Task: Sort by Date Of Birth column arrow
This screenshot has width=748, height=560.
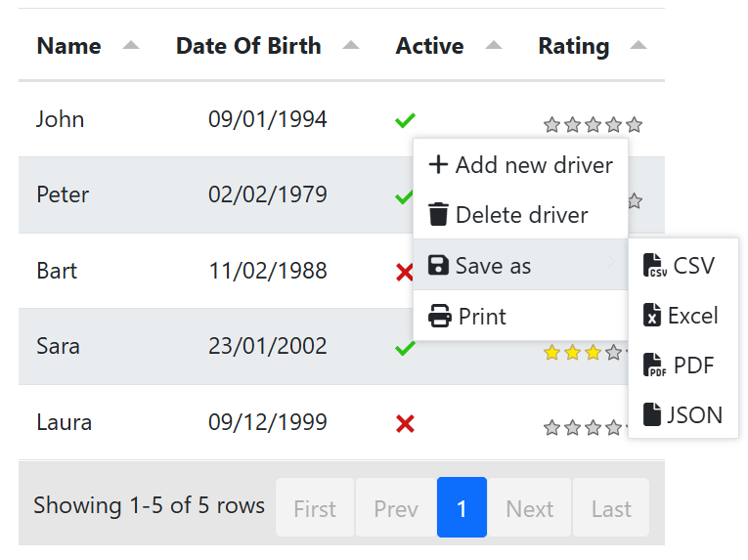Action: click(351, 46)
